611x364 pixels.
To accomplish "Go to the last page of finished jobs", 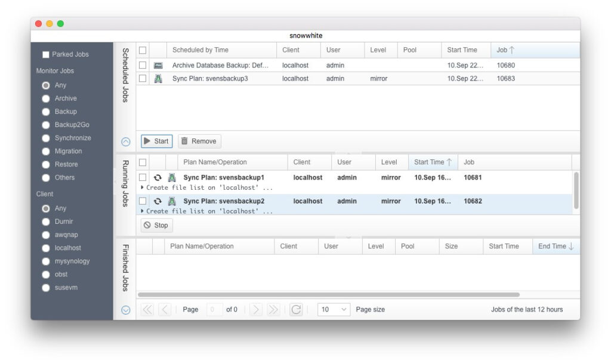I will pos(273,310).
